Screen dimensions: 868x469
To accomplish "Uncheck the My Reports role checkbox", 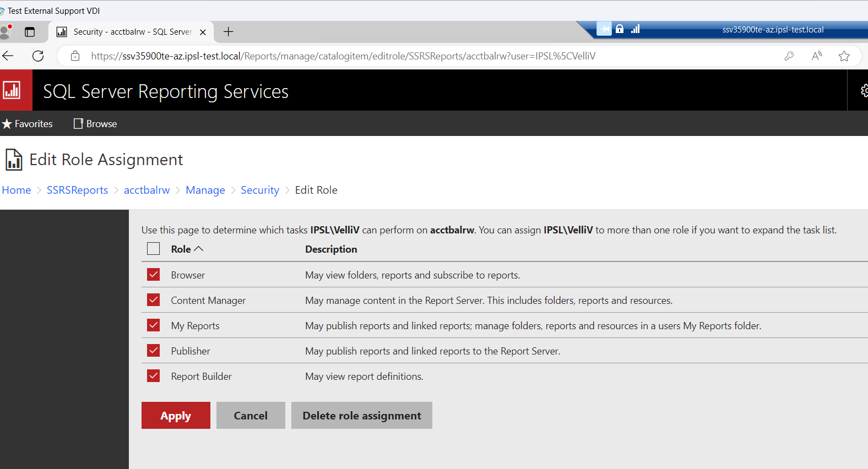I will [154, 325].
